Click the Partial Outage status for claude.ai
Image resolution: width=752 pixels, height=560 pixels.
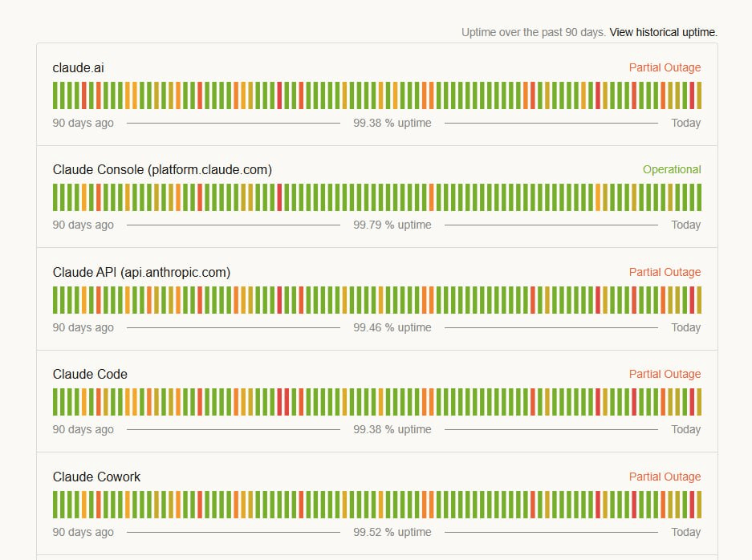(x=665, y=67)
